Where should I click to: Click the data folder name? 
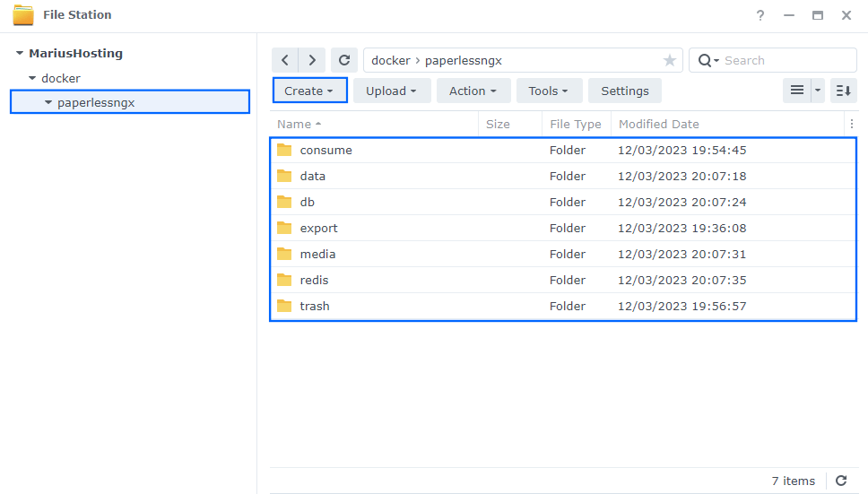click(313, 176)
